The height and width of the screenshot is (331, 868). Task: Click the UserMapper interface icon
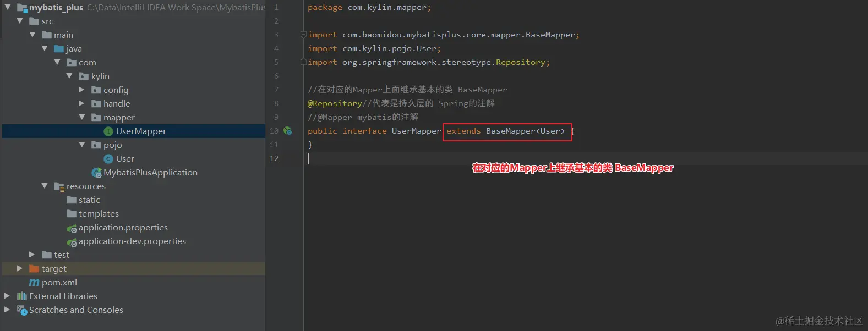108,131
